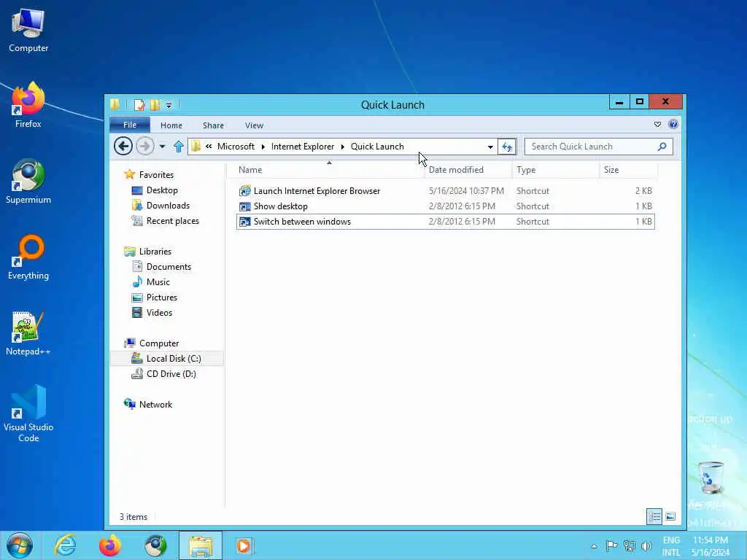Select the Computer desktop icon

[28, 30]
